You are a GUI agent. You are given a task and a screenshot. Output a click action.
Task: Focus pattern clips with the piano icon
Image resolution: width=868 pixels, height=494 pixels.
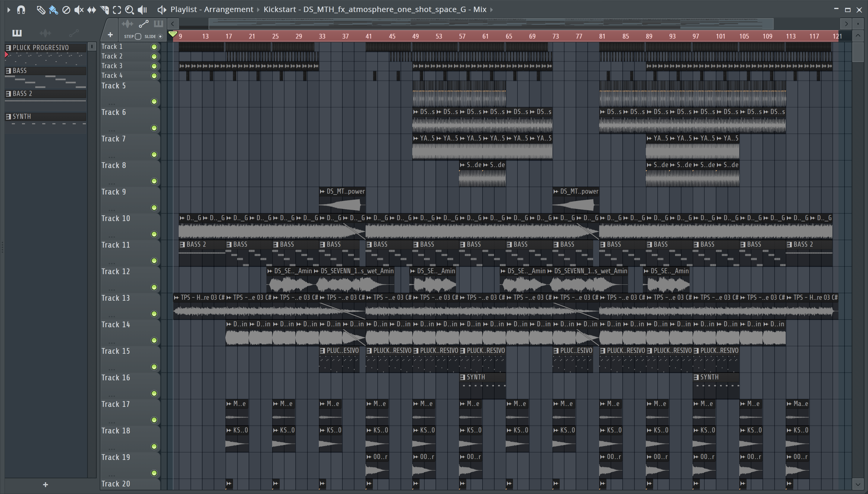click(x=158, y=24)
